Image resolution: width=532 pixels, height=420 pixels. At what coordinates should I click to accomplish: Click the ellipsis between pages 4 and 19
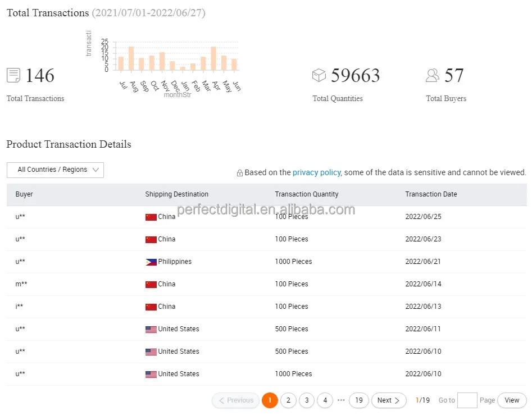(341, 400)
